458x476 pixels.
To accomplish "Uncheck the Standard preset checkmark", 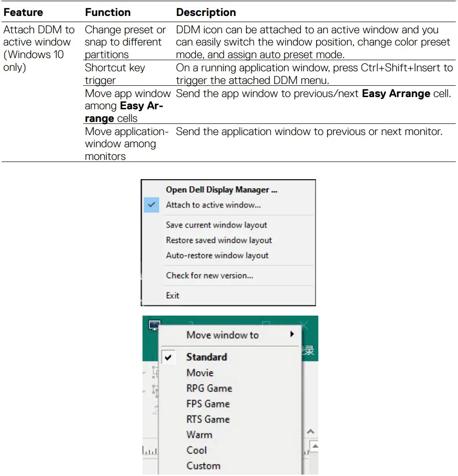I will click(x=167, y=357).
